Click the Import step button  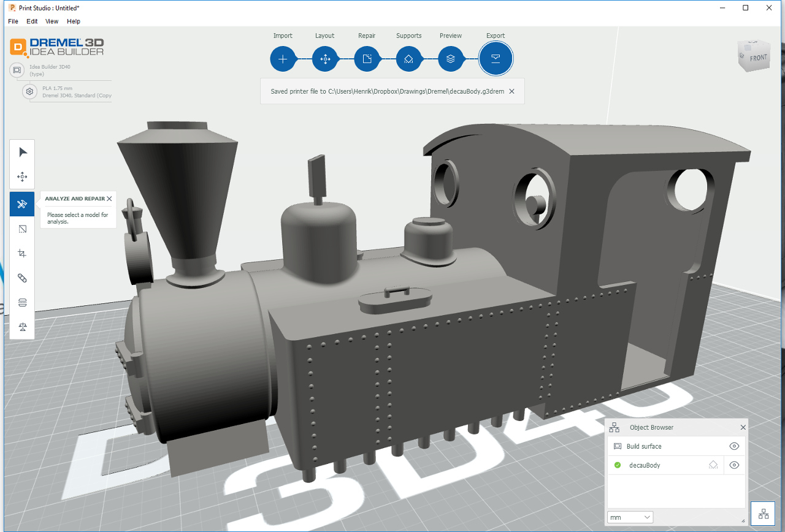[283, 59]
